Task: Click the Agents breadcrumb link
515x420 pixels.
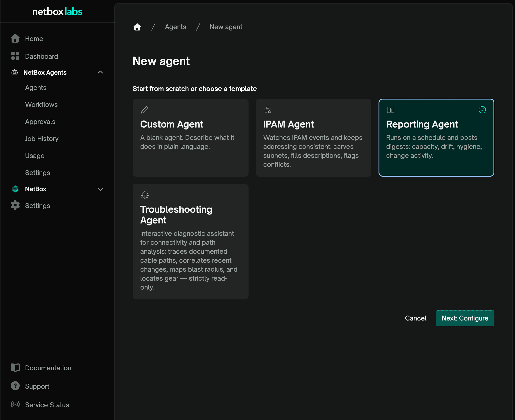Action: (x=176, y=27)
